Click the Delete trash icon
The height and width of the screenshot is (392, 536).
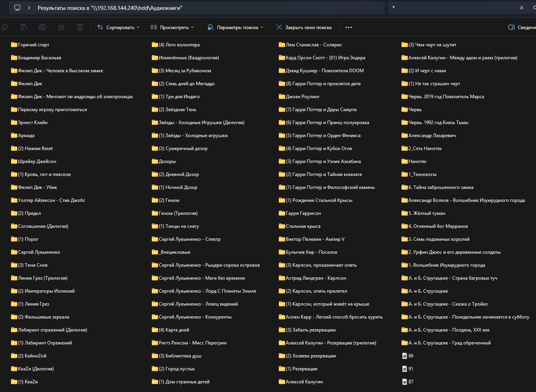click(80, 27)
